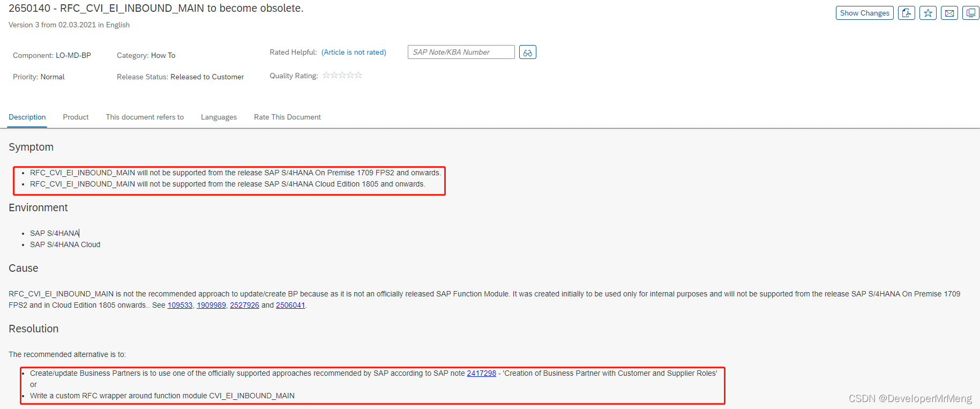Viewport: 980px width, 409px height.
Task: Click Version 3 from 02.03.2021 text
Action: tap(69, 25)
